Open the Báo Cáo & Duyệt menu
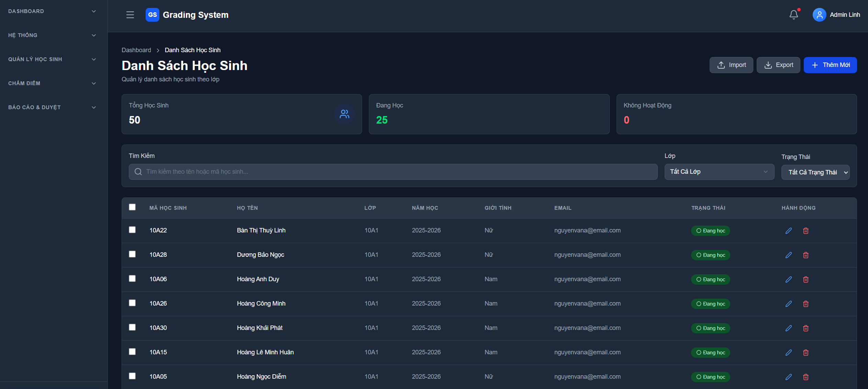868x389 pixels. [x=52, y=107]
